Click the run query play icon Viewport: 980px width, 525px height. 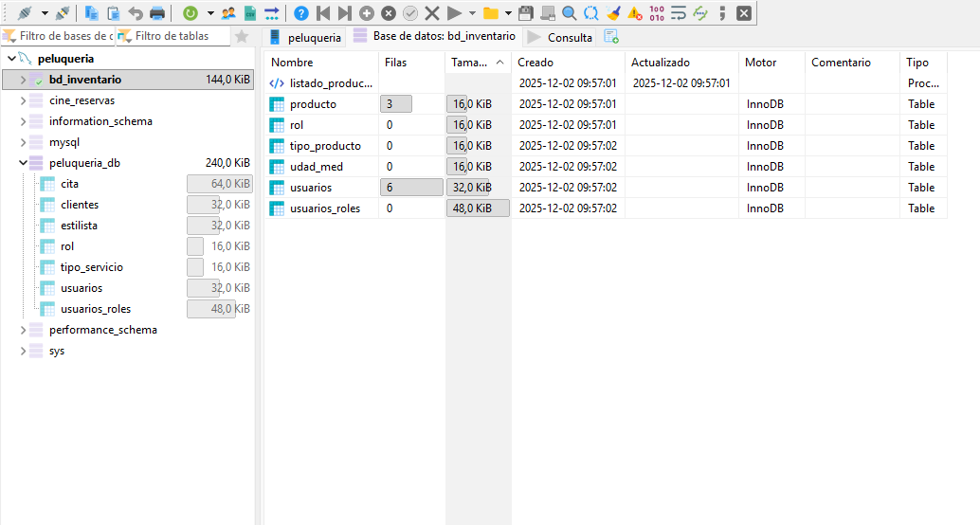pyautogui.click(x=454, y=13)
